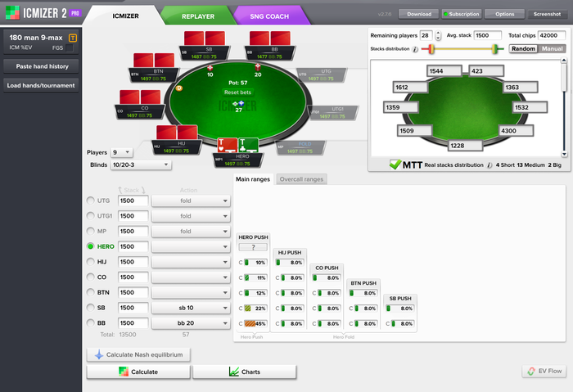Switch to the ICMIZER tab
Image resolution: width=573 pixels, height=392 pixels.
125,16
